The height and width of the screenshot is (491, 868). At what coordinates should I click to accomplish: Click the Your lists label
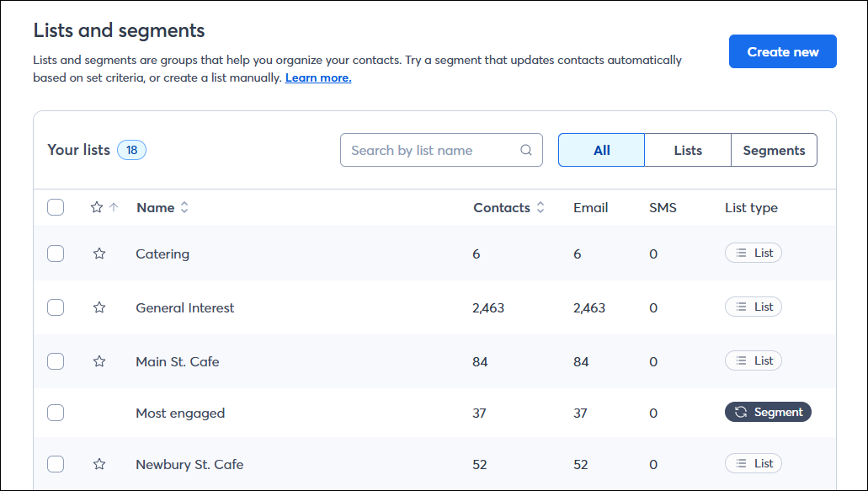coord(78,150)
